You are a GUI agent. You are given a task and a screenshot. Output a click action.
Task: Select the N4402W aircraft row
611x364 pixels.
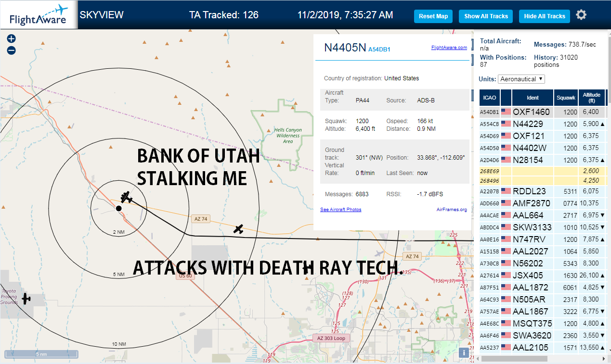tap(543, 148)
